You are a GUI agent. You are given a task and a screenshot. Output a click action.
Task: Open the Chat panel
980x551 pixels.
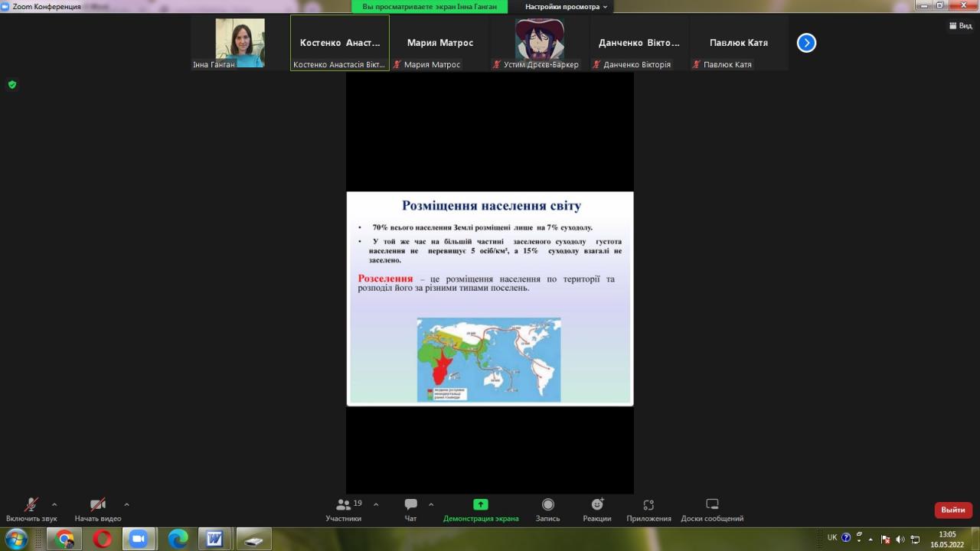tap(410, 505)
